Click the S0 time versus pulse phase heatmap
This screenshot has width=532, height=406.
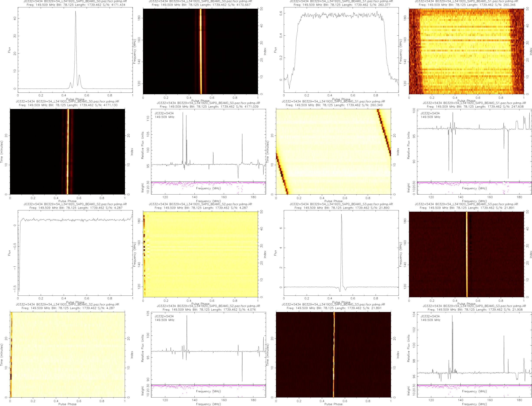[67, 152]
